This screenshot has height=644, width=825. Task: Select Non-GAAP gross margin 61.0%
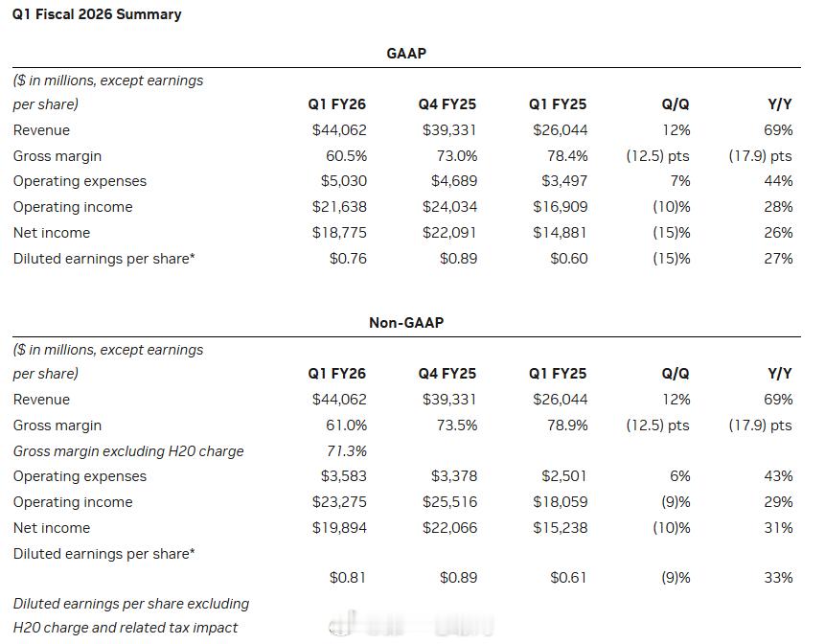(346, 425)
